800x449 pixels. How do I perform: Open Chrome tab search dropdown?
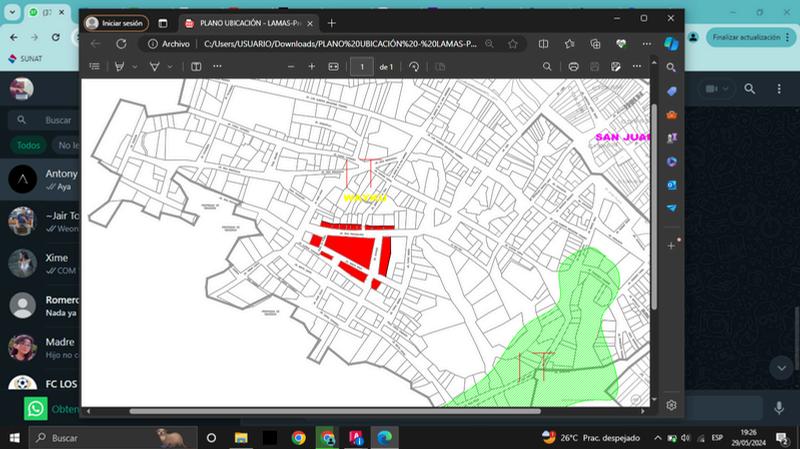pyautogui.click(x=12, y=12)
